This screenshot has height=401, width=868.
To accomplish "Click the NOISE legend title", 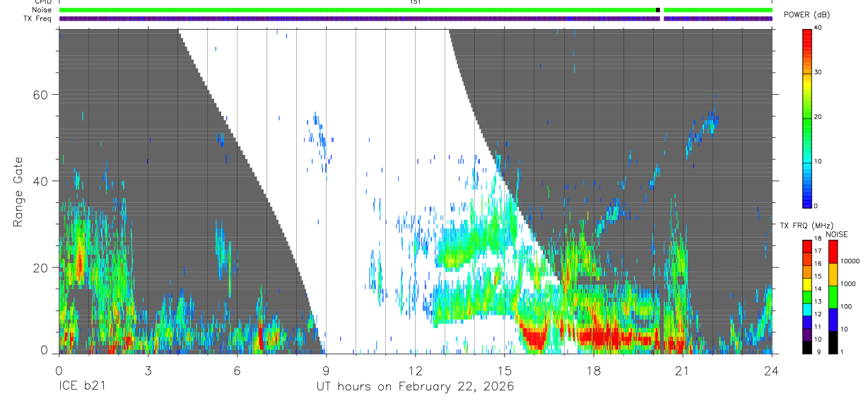I will coord(837,234).
